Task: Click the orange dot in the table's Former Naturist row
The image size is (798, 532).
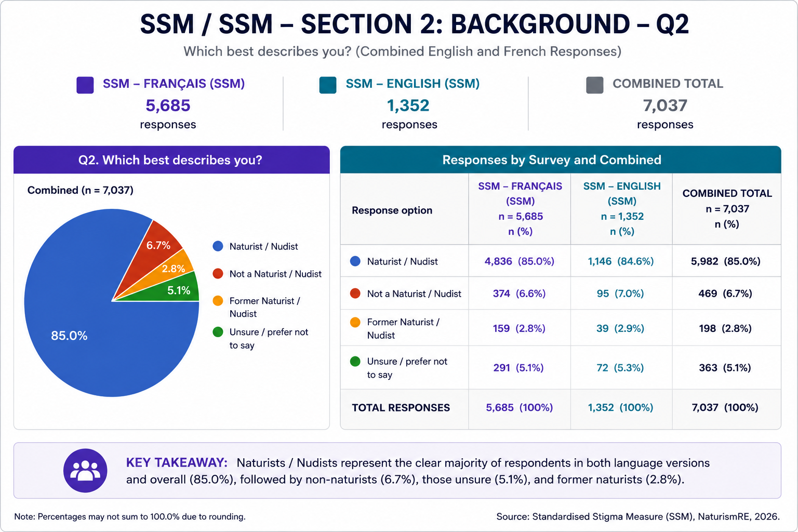Action: tap(355, 322)
